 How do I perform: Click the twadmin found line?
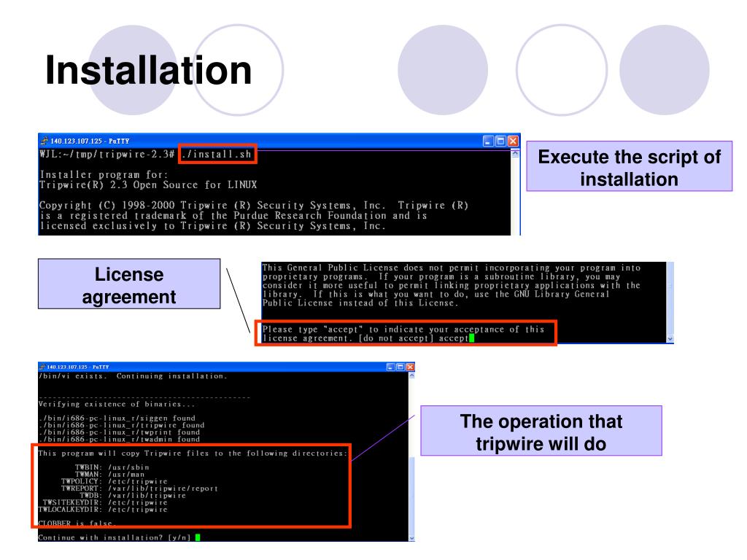119,440
